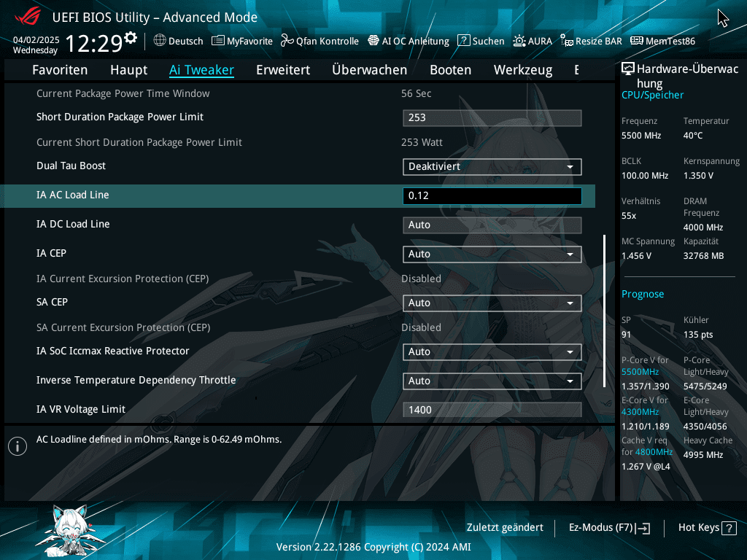Select the IA VR Voltage Limit label
The width and height of the screenshot is (747, 560).
[x=80, y=409]
